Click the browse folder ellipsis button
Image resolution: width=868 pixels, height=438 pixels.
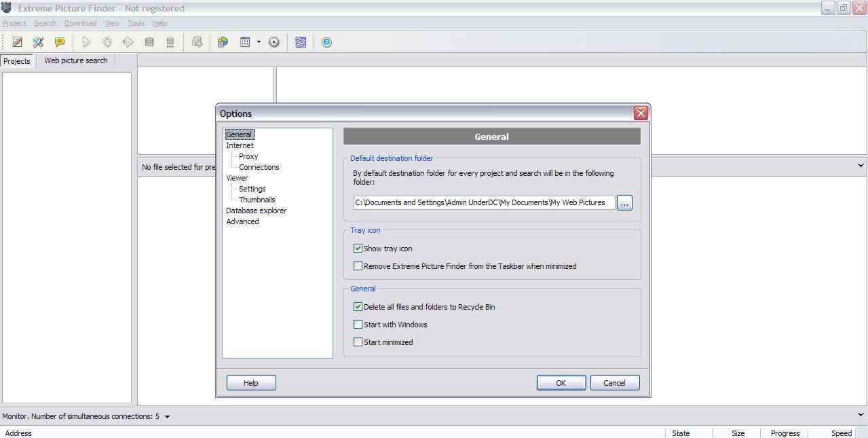pyautogui.click(x=624, y=203)
